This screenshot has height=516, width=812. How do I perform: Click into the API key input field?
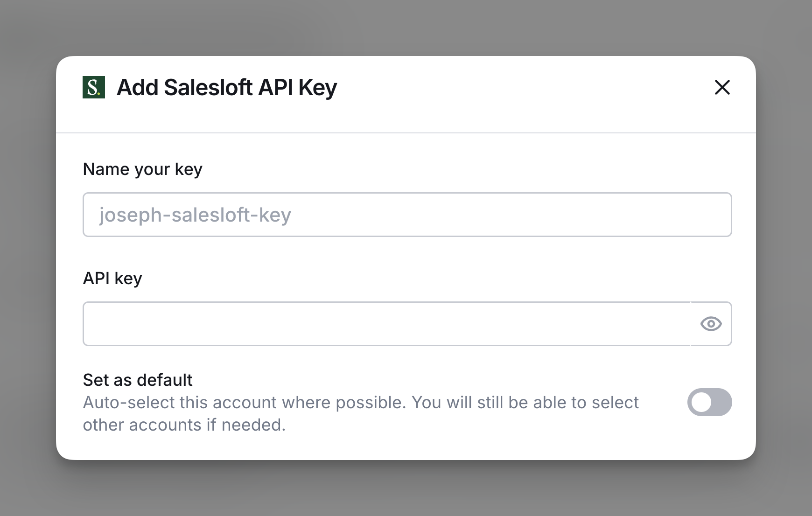(386, 324)
